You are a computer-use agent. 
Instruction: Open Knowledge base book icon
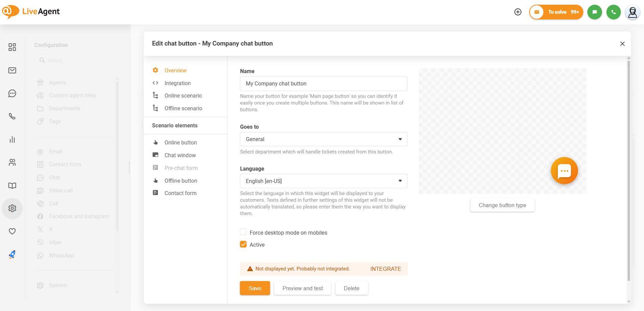[x=12, y=186]
